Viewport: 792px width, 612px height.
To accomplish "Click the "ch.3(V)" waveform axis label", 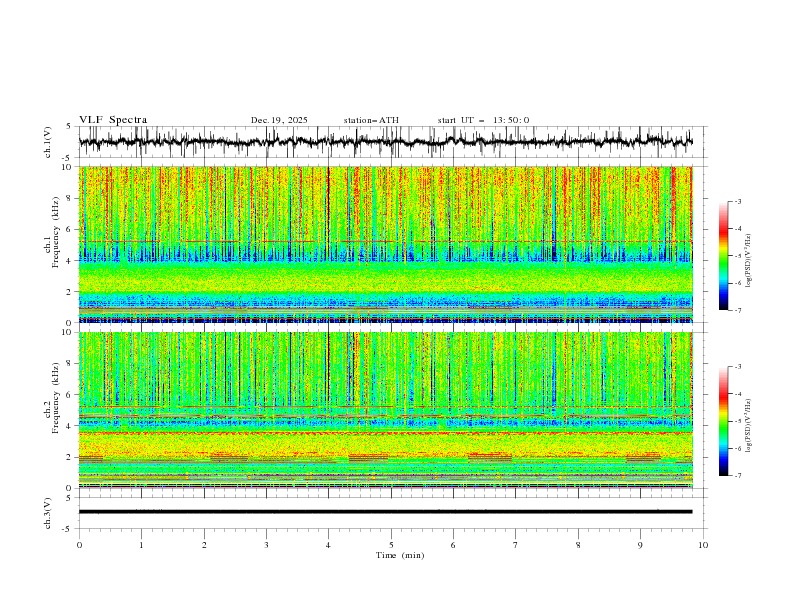I will point(48,513).
